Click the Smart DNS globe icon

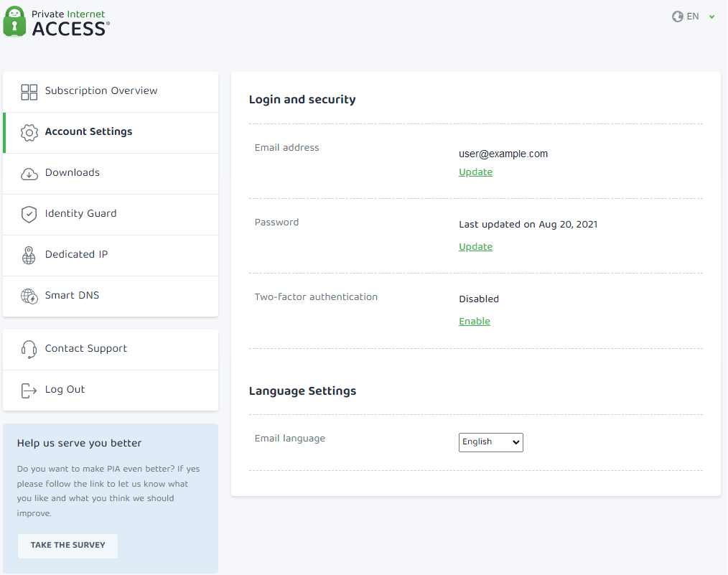pyautogui.click(x=29, y=296)
